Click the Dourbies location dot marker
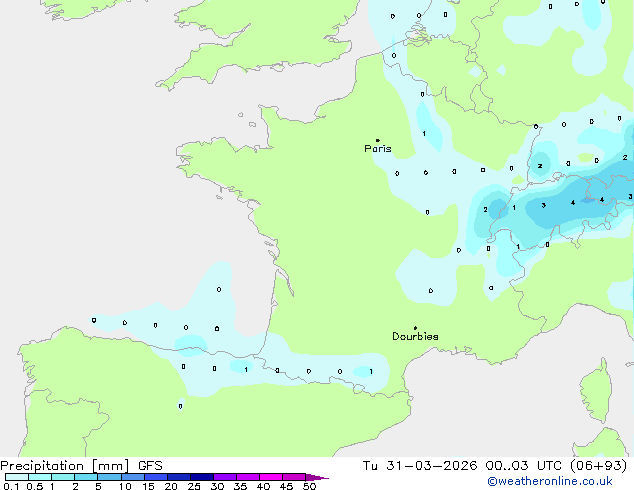The height and width of the screenshot is (490, 634). coord(415,328)
